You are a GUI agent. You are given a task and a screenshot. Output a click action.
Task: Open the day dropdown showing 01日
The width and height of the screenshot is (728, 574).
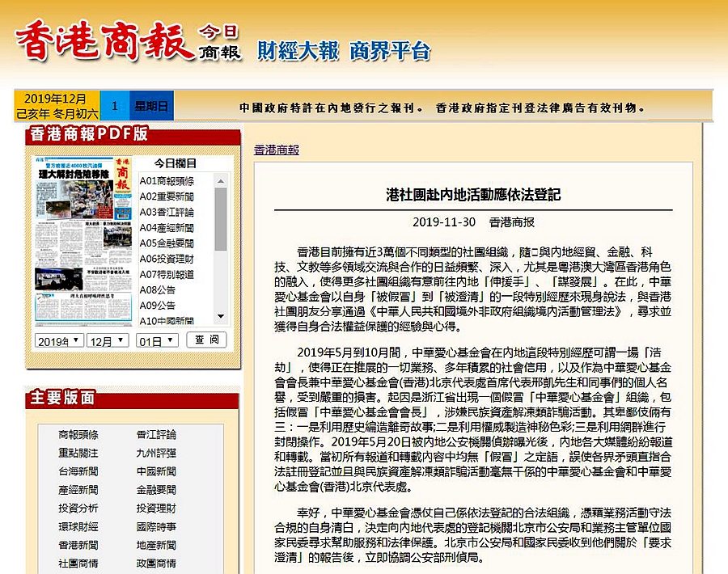(157, 340)
